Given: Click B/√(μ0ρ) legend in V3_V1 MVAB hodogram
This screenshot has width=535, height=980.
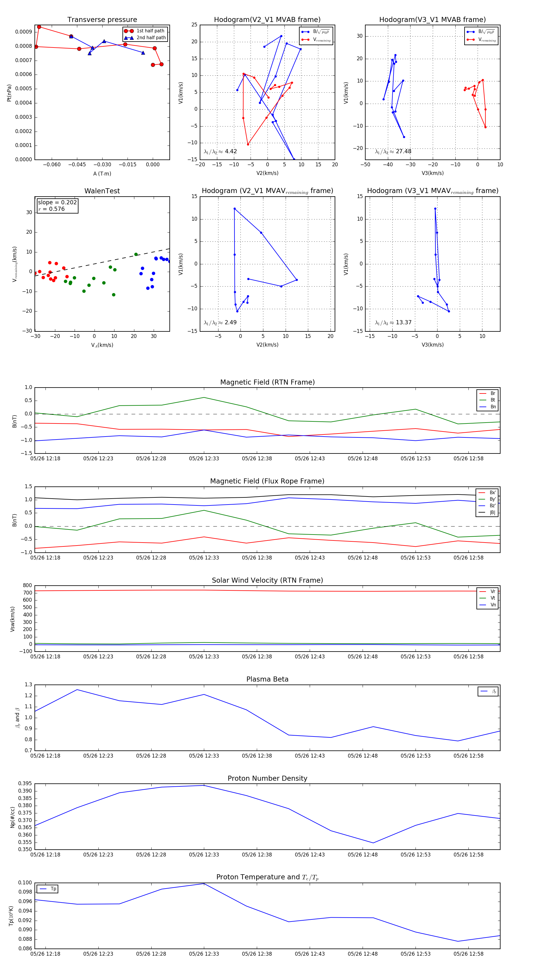Looking at the screenshot, I should [x=481, y=32].
